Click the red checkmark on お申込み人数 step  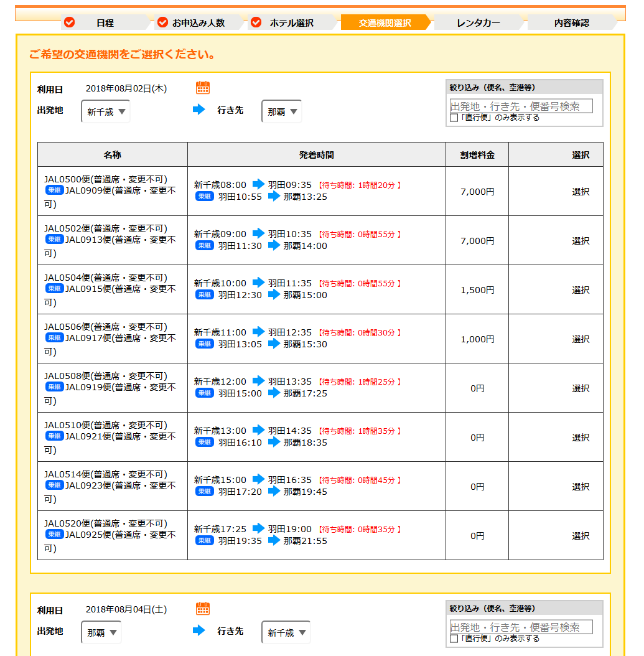[162, 22]
